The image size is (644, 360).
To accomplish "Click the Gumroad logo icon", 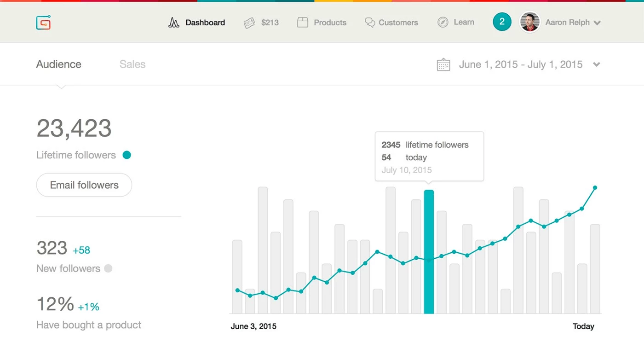I will [43, 23].
